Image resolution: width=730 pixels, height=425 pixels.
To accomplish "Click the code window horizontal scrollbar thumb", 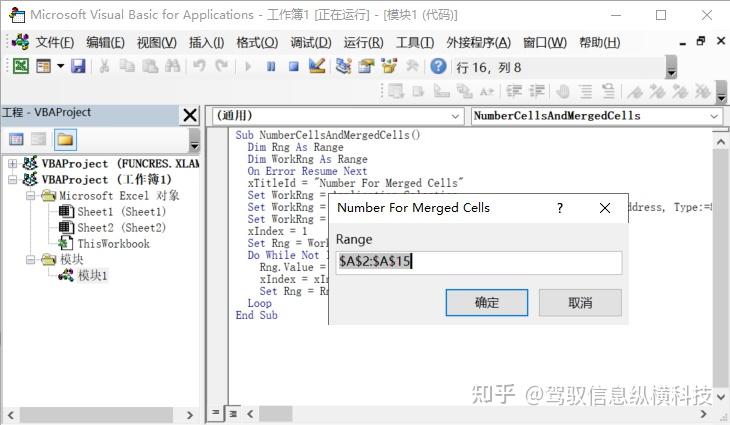I will [276, 413].
